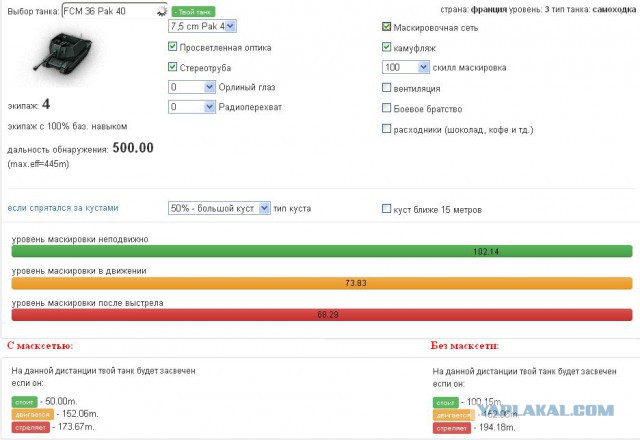640x440 pixels.
Task: Click the '50.00m.' distance value
Action: pyautogui.click(x=61, y=401)
